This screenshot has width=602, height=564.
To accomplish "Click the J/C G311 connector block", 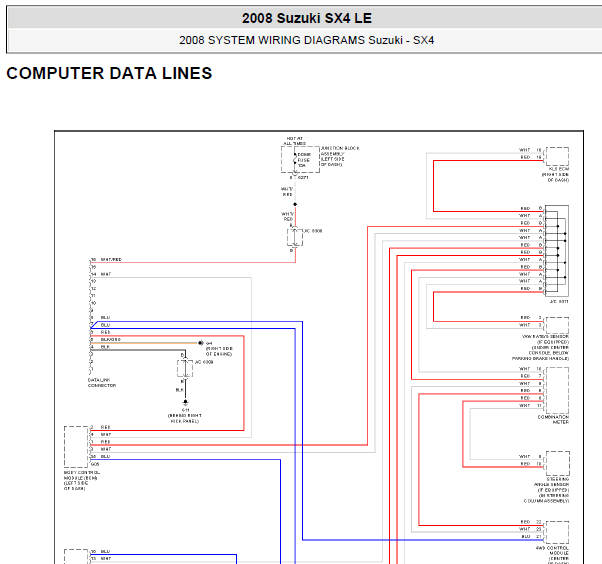I will [557, 251].
